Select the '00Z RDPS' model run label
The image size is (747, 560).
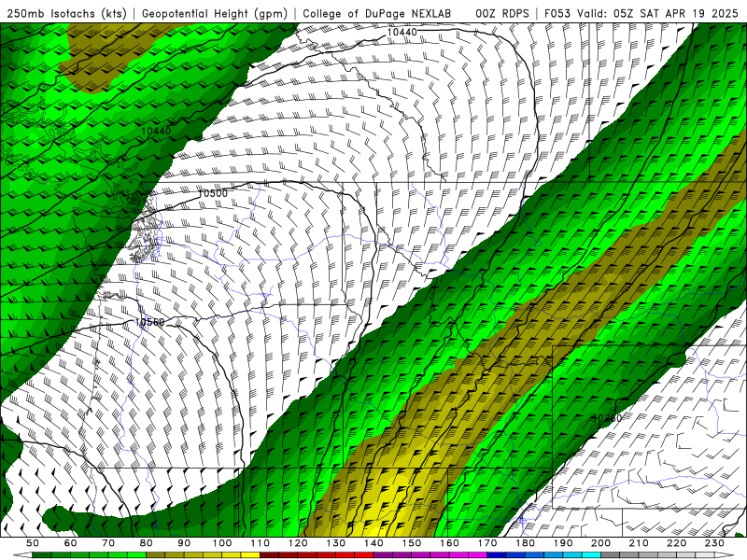click(x=502, y=14)
